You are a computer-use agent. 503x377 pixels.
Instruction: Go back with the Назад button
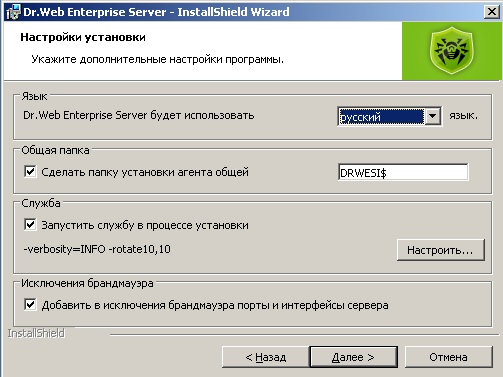click(265, 357)
